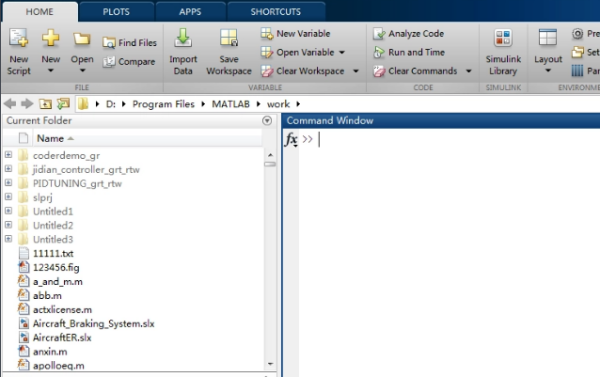Select the 123456.fig file
This screenshot has width=600, height=377.
(x=56, y=268)
